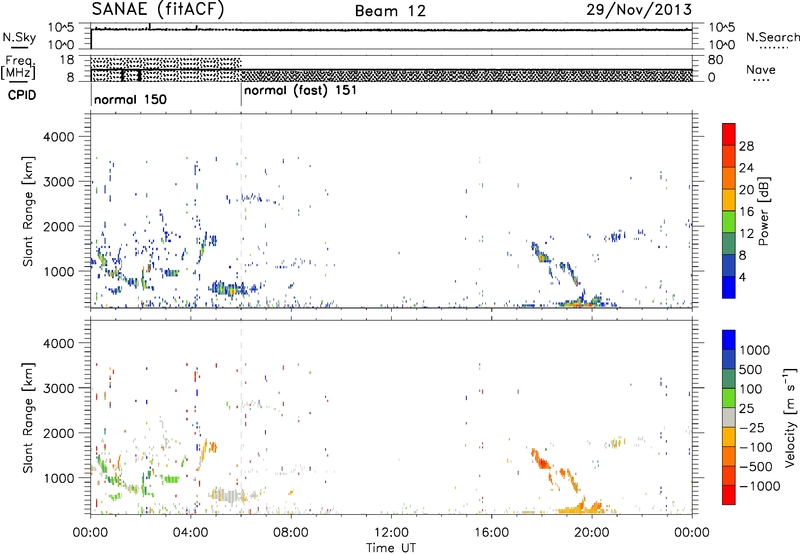The height and width of the screenshot is (554, 800).
Task: Click the 'normal (fast) 151' CPID entry
Action: [x=301, y=91]
